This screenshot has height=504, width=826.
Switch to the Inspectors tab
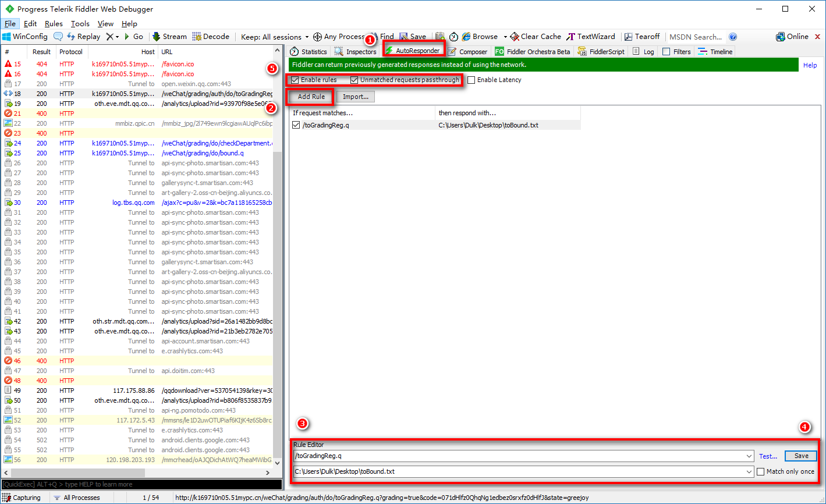click(x=356, y=52)
